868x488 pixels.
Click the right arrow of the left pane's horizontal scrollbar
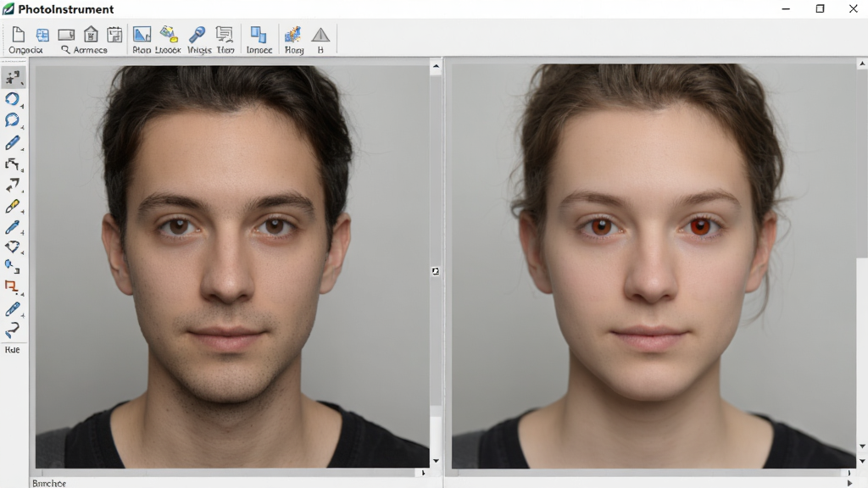[424, 473]
